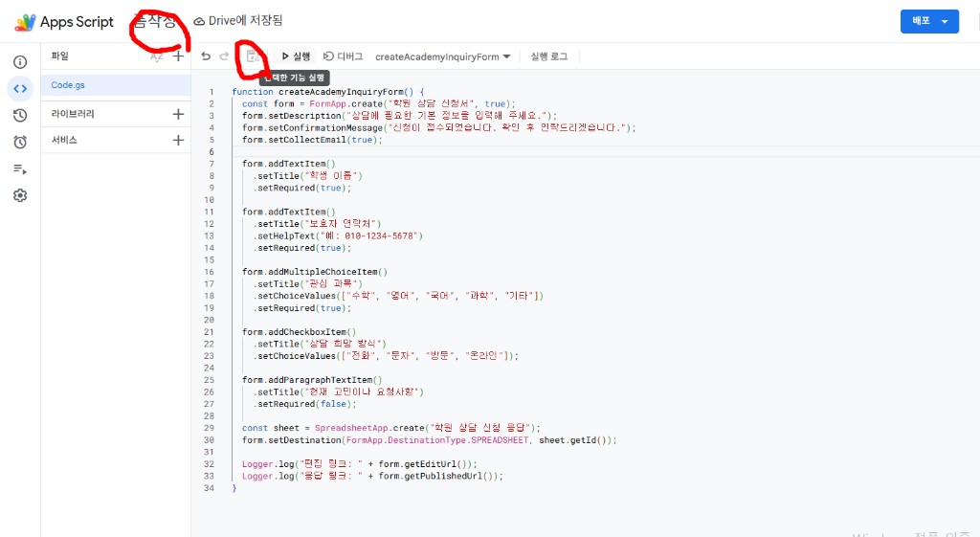Viewport: 980px width, 537px height.
Task: Open the Overview info icon in sidebar
Action: (x=20, y=62)
